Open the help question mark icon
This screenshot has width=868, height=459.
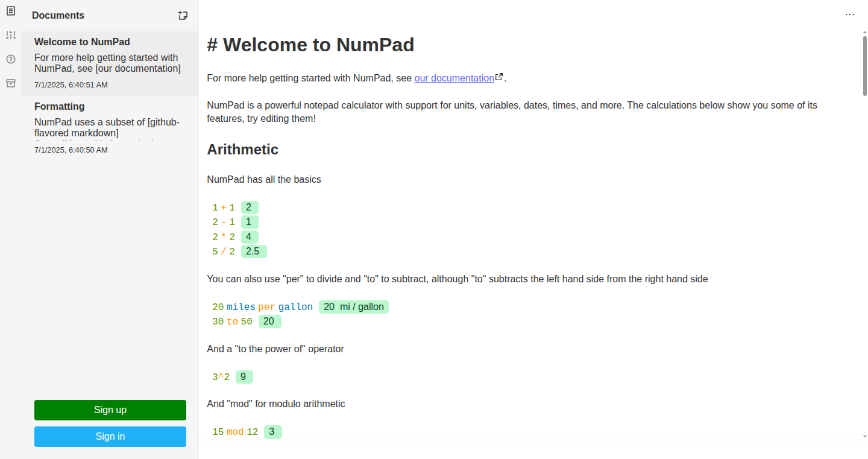[11, 59]
